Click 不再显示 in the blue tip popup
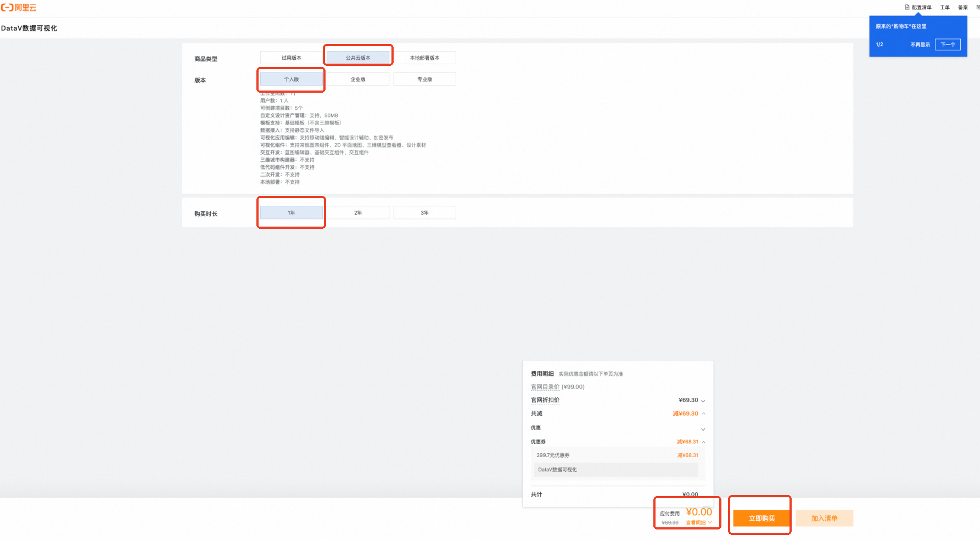980x541 pixels. [920, 44]
